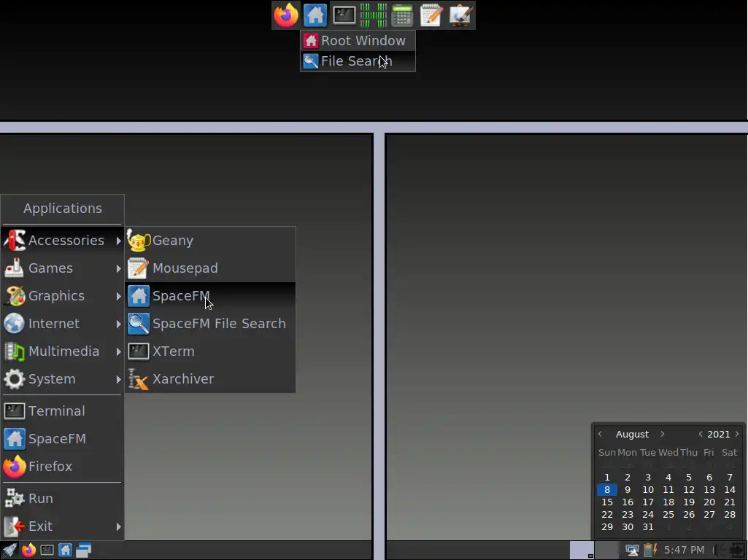Click the rocket launcher menu button

pyautogui.click(x=9, y=551)
